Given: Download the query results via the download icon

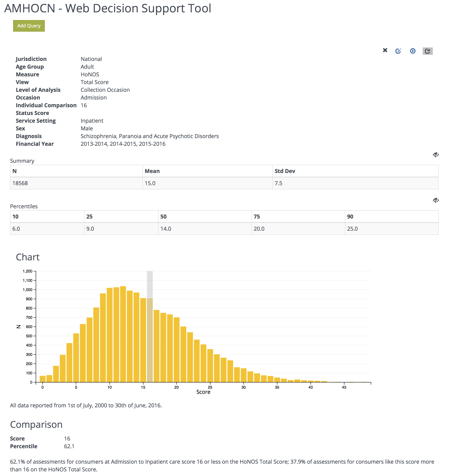Looking at the screenshot, I should 413,51.
